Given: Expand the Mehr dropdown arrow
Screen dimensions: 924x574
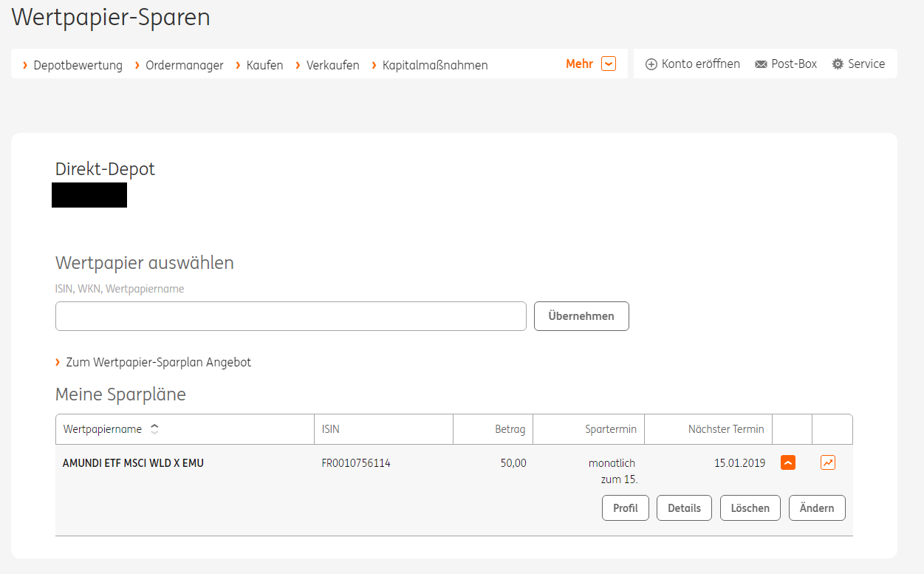Looking at the screenshot, I should (609, 64).
